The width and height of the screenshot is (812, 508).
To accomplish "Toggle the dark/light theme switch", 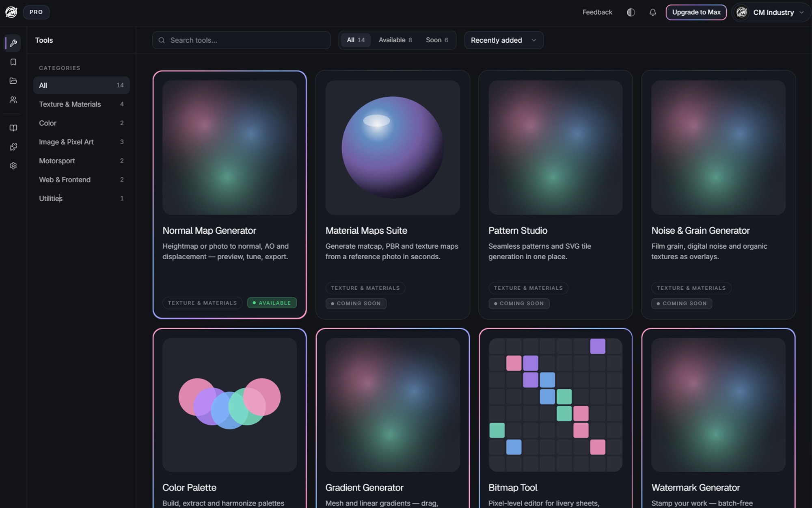I will pos(631,12).
